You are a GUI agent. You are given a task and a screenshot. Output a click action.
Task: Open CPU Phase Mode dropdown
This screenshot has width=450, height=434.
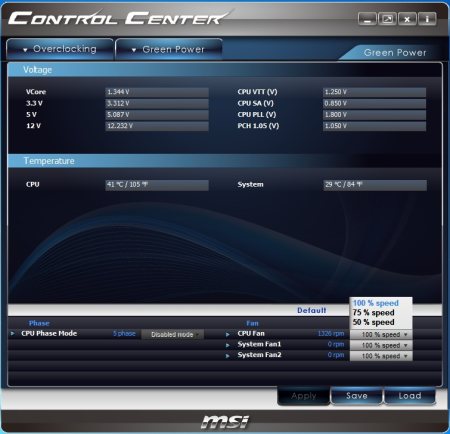pos(172,334)
